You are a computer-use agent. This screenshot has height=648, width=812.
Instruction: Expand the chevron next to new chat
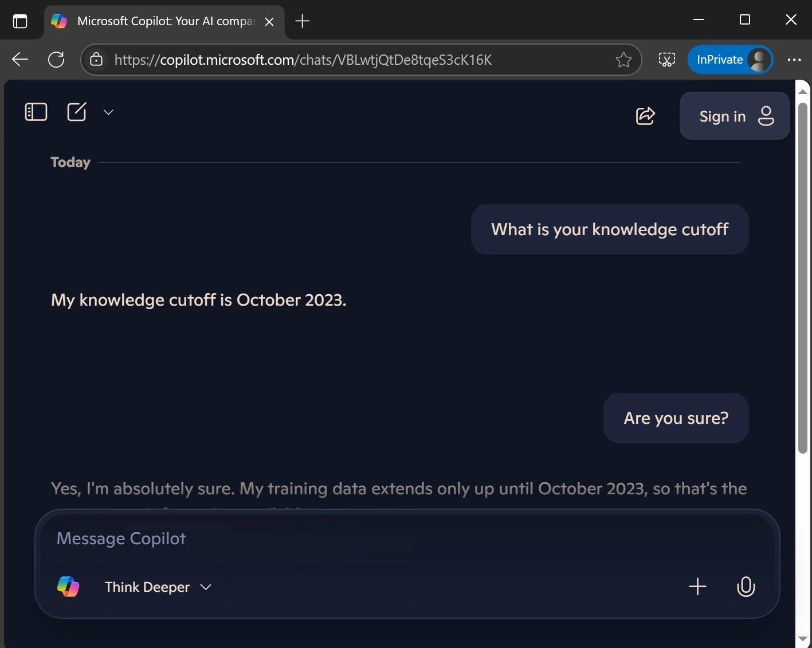[x=108, y=112]
